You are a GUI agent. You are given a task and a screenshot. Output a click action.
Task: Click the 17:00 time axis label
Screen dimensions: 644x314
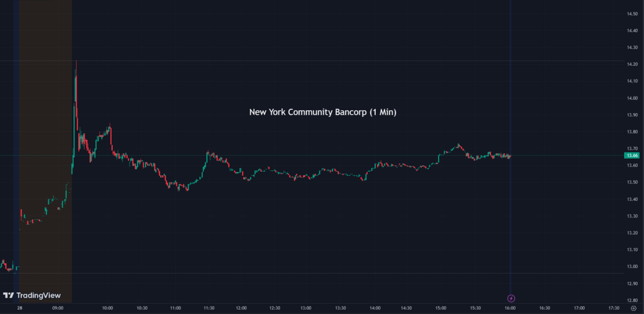[x=579, y=308]
